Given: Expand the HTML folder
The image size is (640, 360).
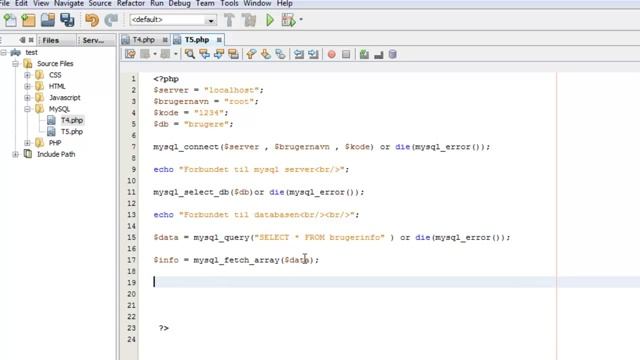Looking at the screenshot, I should pyautogui.click(x=27, y=87).
